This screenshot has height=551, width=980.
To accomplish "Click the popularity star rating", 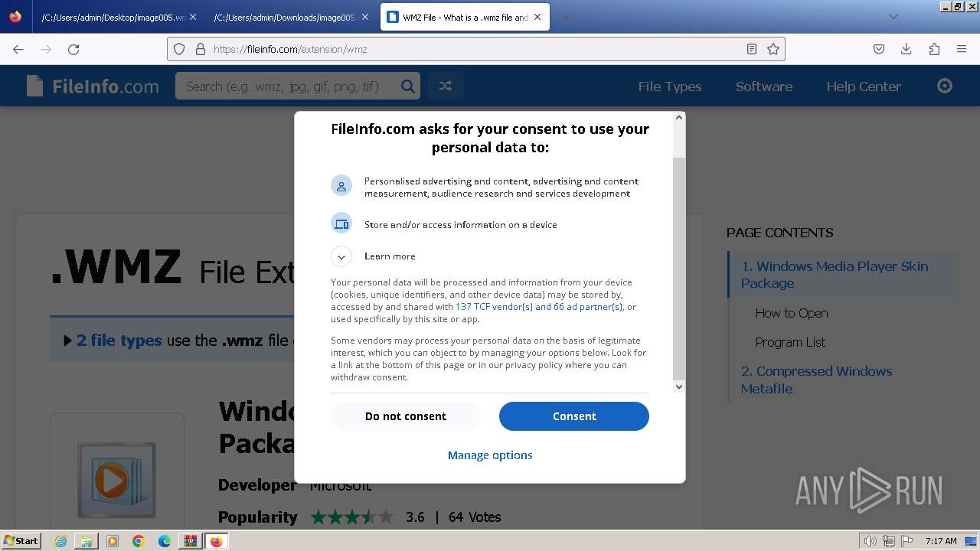I will click(352, 517).
